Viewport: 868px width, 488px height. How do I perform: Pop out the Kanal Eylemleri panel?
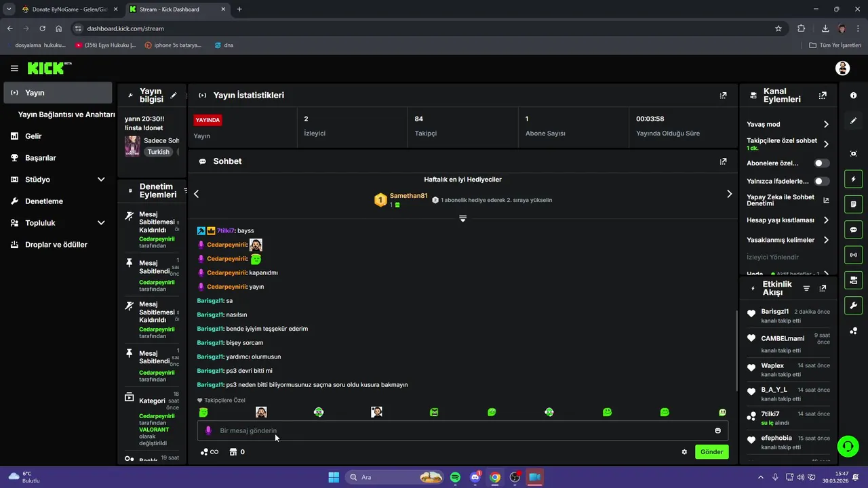point(823,96)
